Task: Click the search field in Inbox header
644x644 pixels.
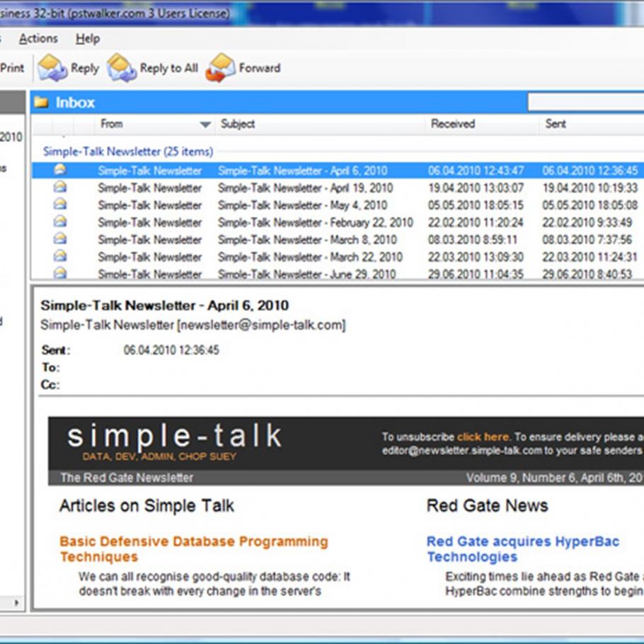Action: pyautogui.click(x=586, y=102)
